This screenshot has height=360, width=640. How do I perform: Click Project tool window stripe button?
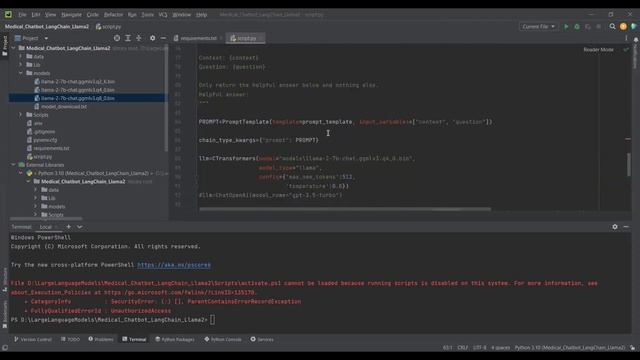[5, 46]
